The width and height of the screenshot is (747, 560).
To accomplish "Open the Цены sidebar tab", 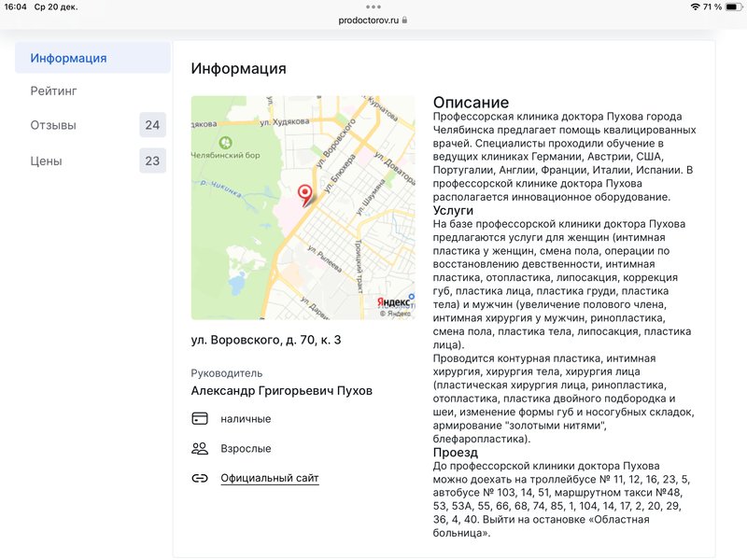I will pos(92,161).
